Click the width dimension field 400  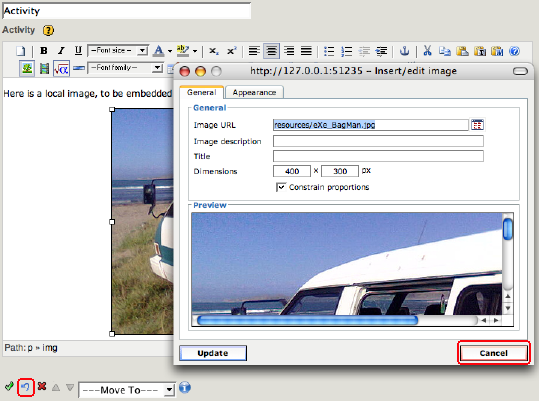tap(292, 171)
